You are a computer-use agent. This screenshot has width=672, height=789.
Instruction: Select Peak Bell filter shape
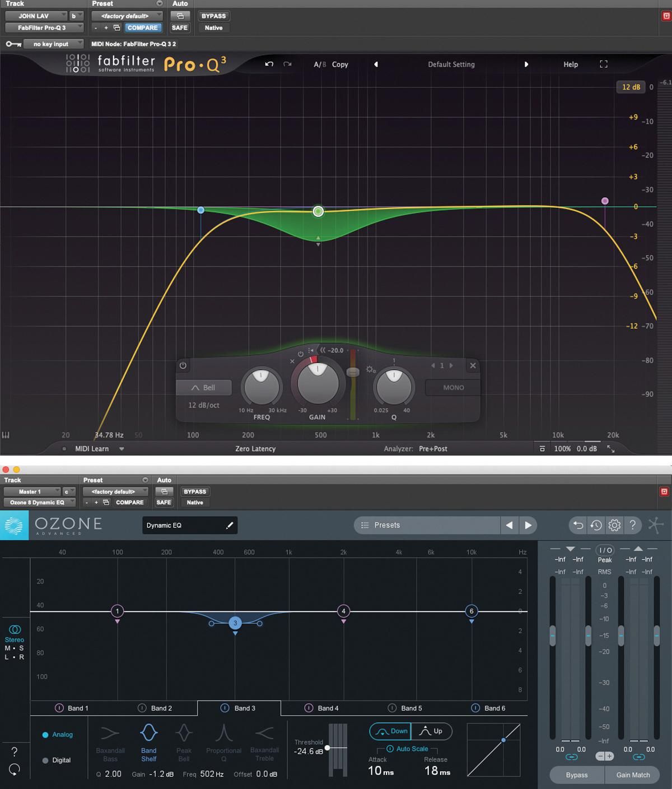pyautogui.click(x=184, y=743)
